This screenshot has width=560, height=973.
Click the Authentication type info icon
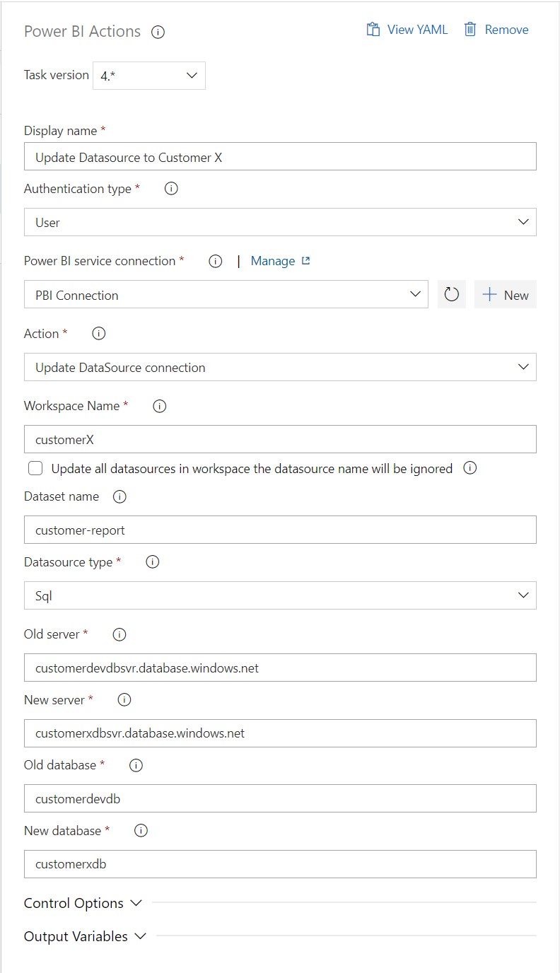pos(171,189)
